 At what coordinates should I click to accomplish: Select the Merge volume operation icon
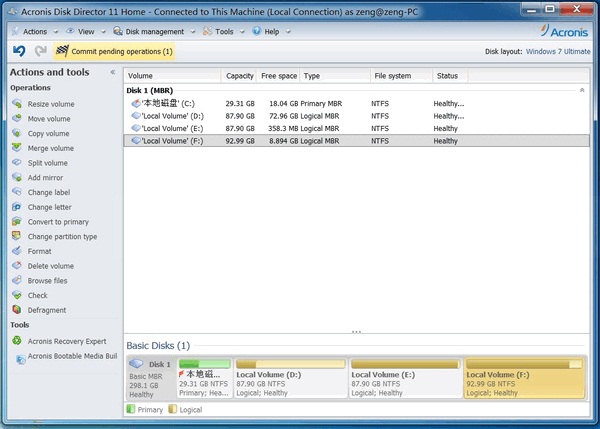coord(18,148)
